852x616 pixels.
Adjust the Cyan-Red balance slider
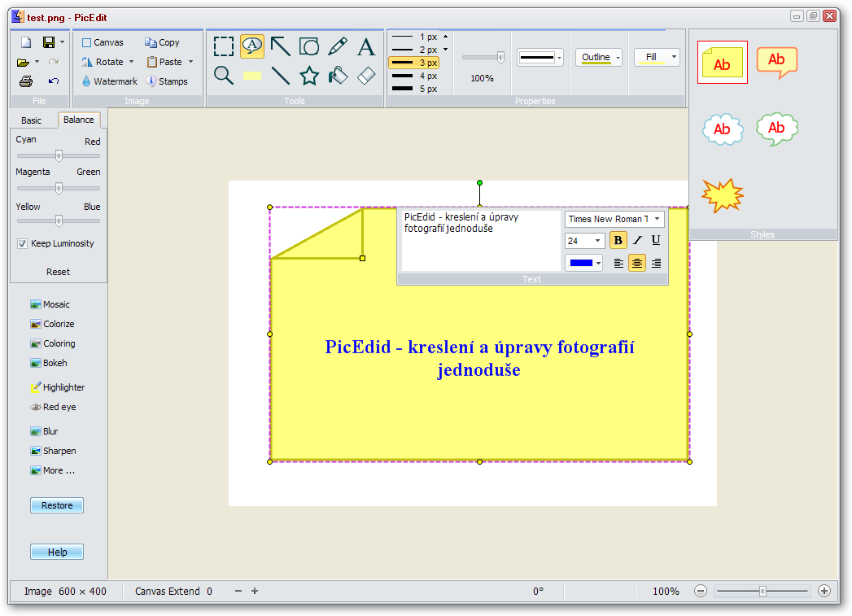coord(58,156)
